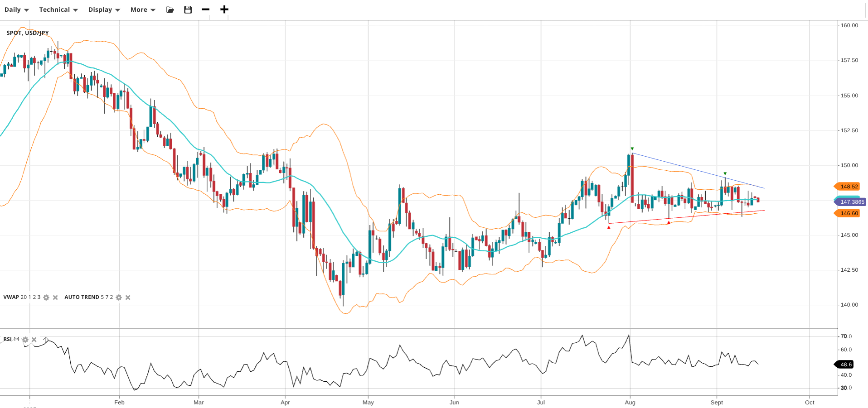This screenshot has height=408, width=868.
Task: Click the SPOT, USD/JPY chart title
Action: click(28, 33)
